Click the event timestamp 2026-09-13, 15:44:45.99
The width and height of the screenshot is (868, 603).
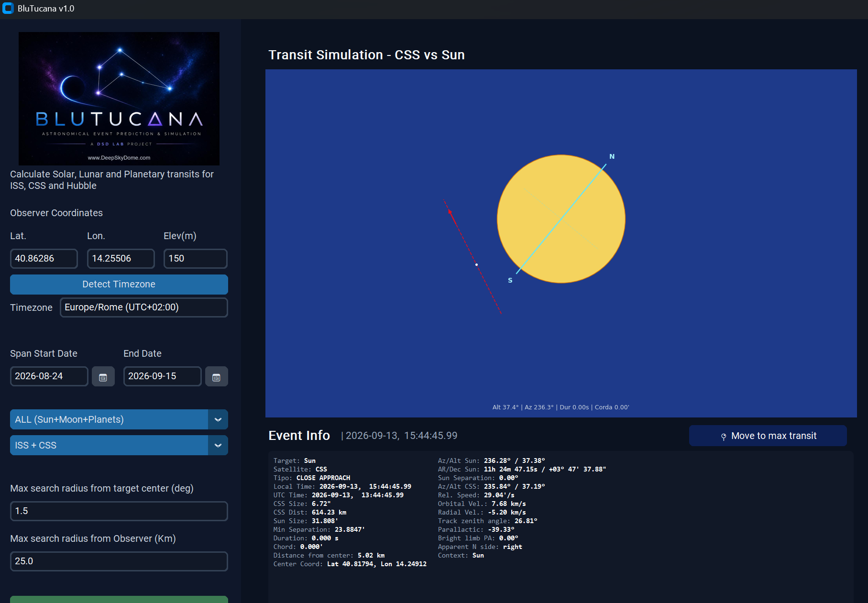(402, 436)
